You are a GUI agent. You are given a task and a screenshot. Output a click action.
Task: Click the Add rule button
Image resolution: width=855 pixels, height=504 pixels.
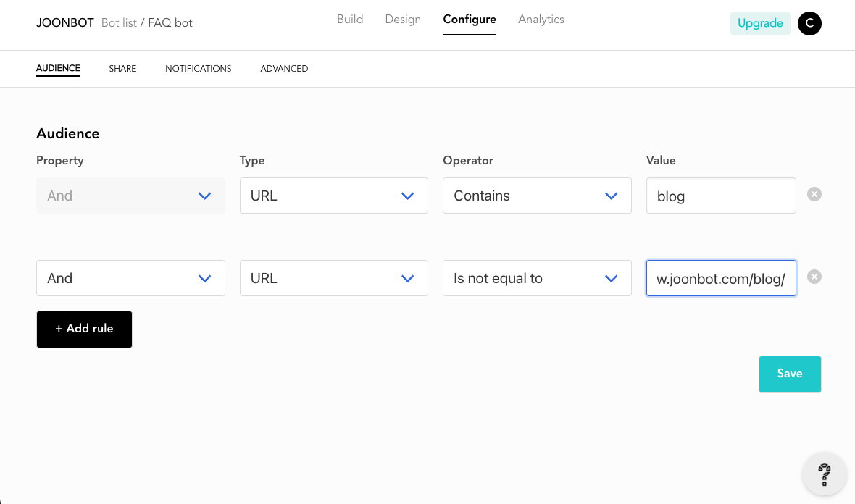(85, 329)
